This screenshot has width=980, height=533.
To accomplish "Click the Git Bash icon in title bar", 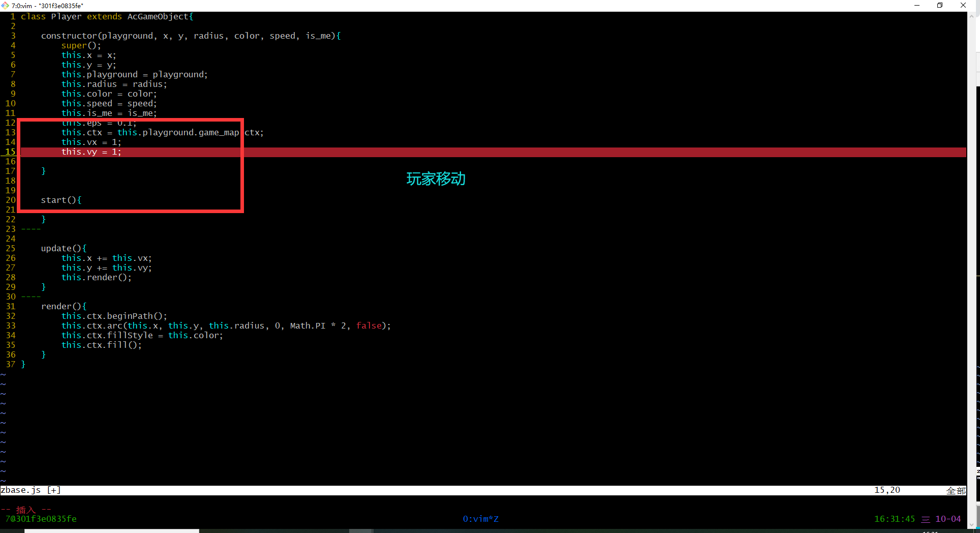I will (x=5, y=6).
